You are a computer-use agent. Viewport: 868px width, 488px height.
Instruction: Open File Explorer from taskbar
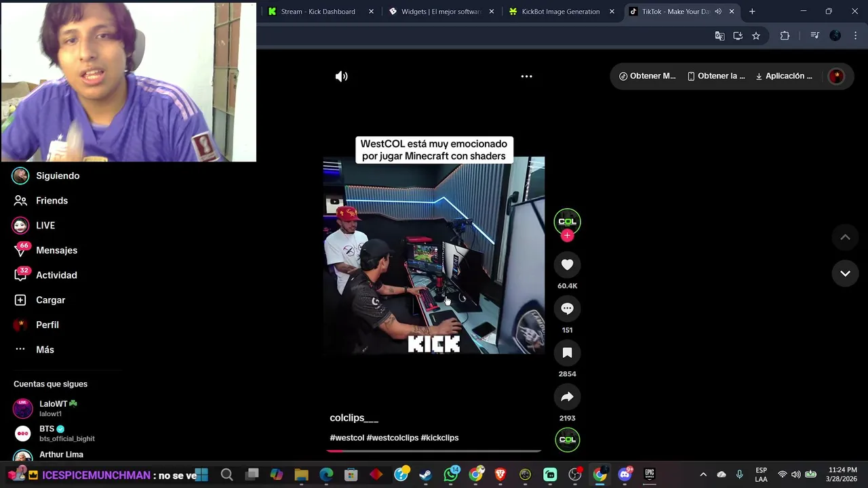(x=301, y=475)
